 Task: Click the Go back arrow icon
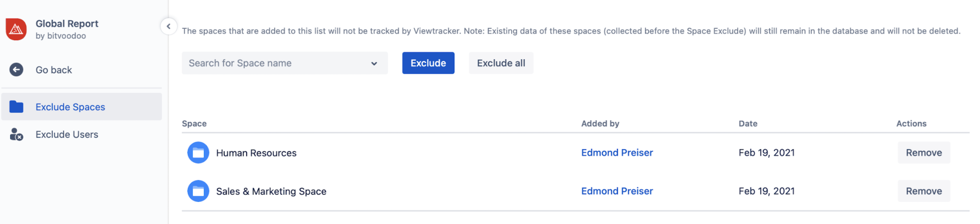coord(16,70)
